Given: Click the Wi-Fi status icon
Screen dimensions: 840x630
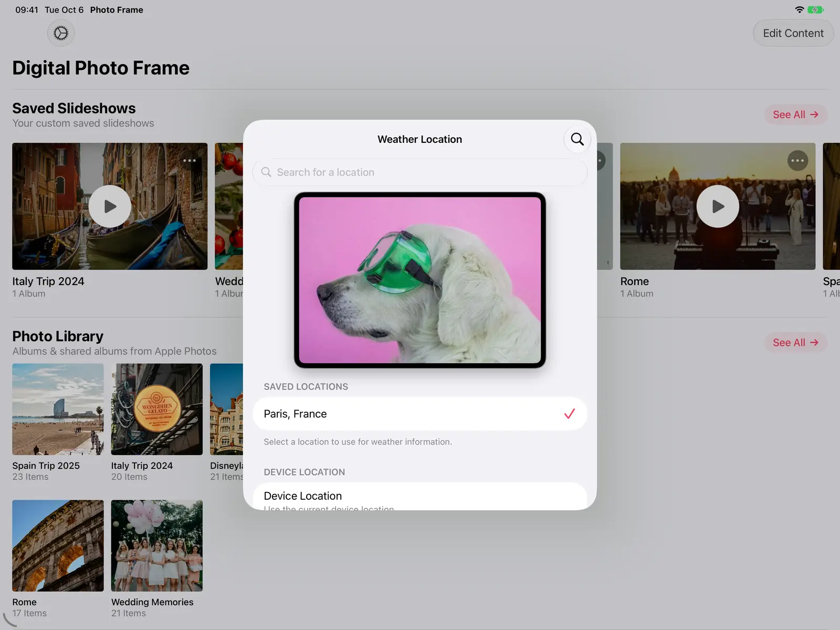Looking at the screenshot, I should [x=799, y=10].
